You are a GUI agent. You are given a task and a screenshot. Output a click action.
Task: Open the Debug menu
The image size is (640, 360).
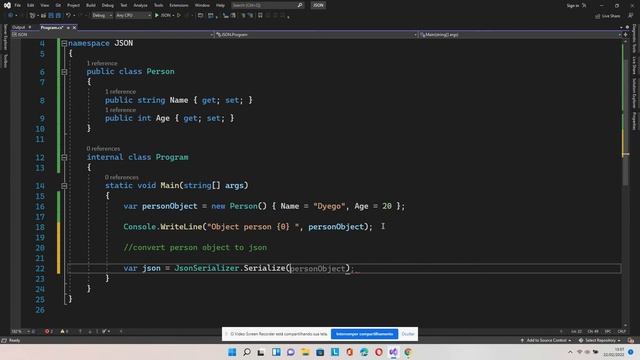tap(108, 5)
